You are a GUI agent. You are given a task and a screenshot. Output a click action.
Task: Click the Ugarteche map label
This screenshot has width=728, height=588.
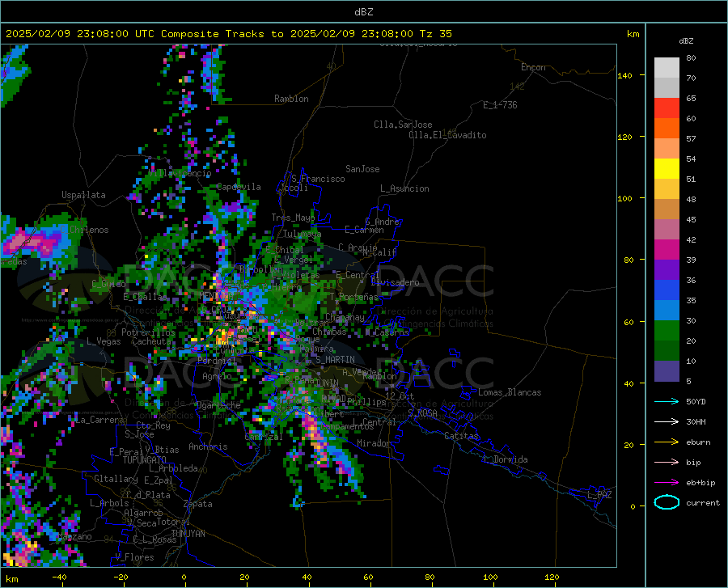[218, 405]
